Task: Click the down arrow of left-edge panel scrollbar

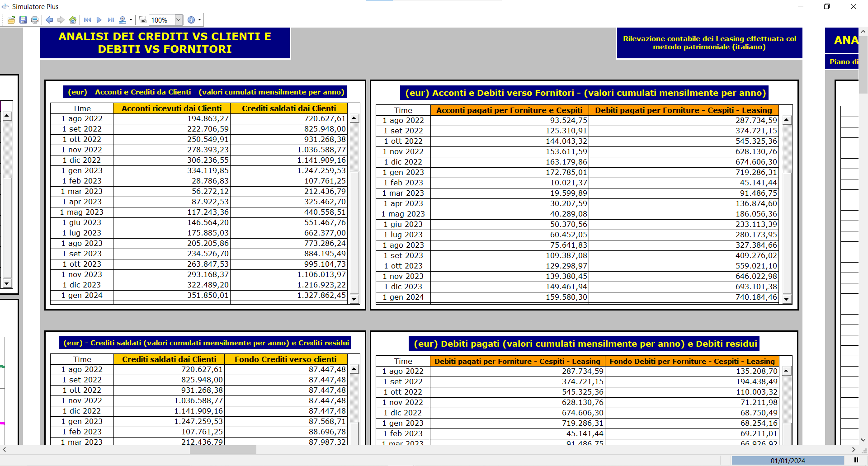Action: tap(7, 283)
